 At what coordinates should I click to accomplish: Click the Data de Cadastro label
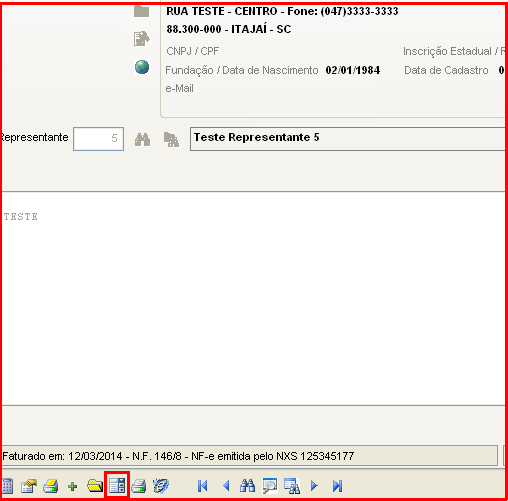coord(446,70)
